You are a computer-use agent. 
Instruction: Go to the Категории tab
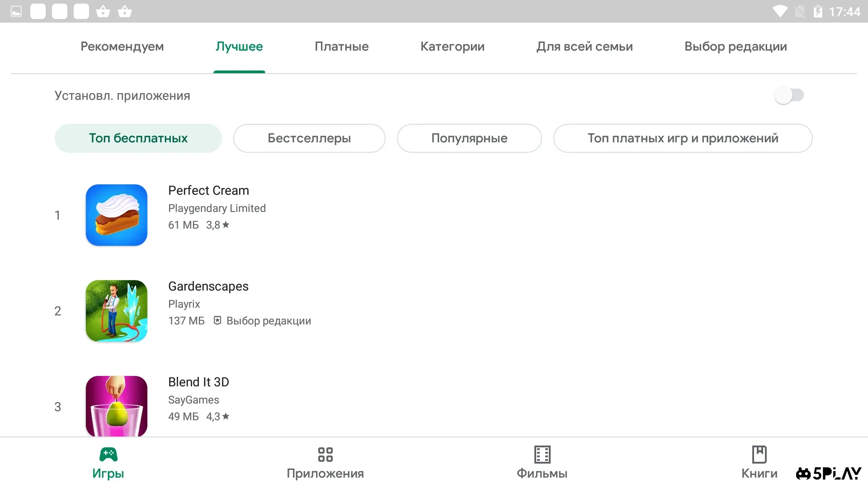(452, 47)
